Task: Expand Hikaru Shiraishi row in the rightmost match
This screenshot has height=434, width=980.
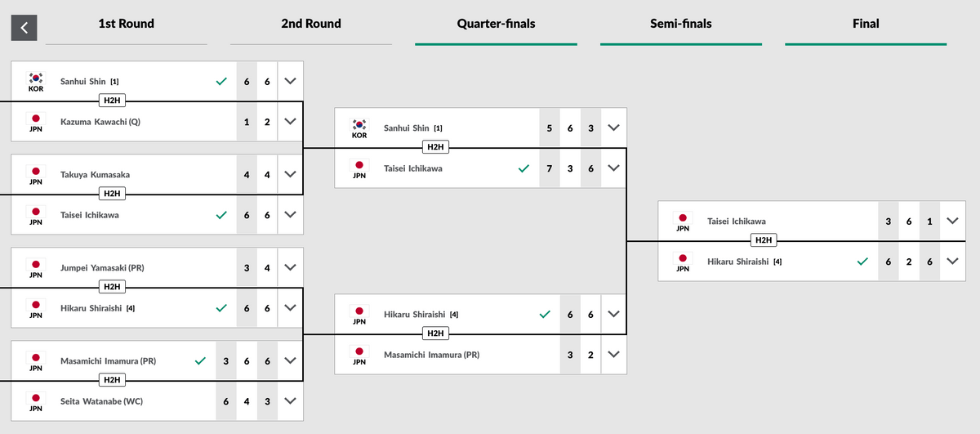Action: point(951,262)
